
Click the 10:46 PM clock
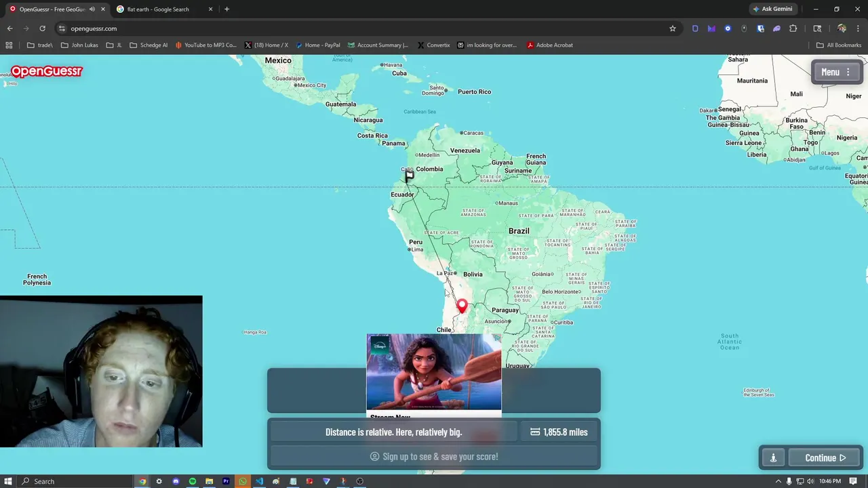click(829, 481)
